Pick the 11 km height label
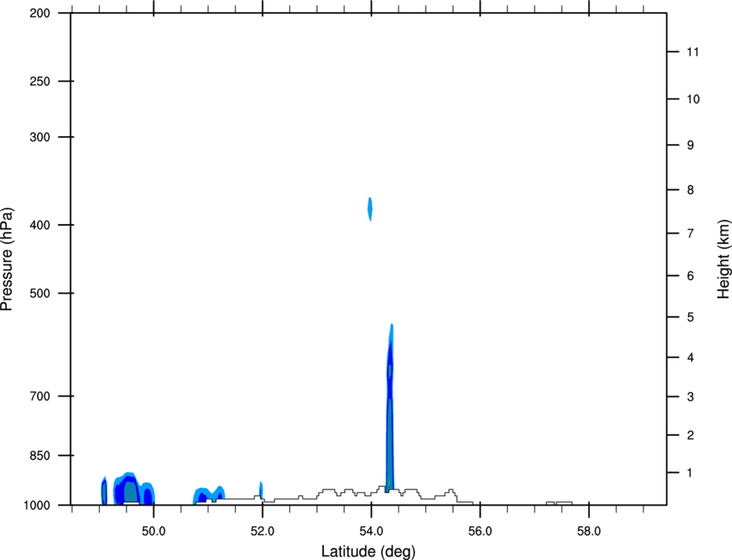 point(692,52)
